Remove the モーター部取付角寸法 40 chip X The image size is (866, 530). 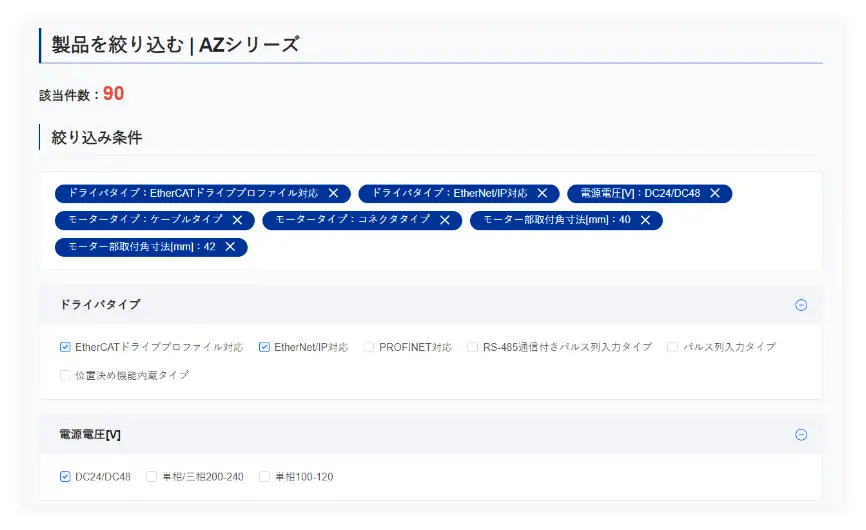[645, 220]
